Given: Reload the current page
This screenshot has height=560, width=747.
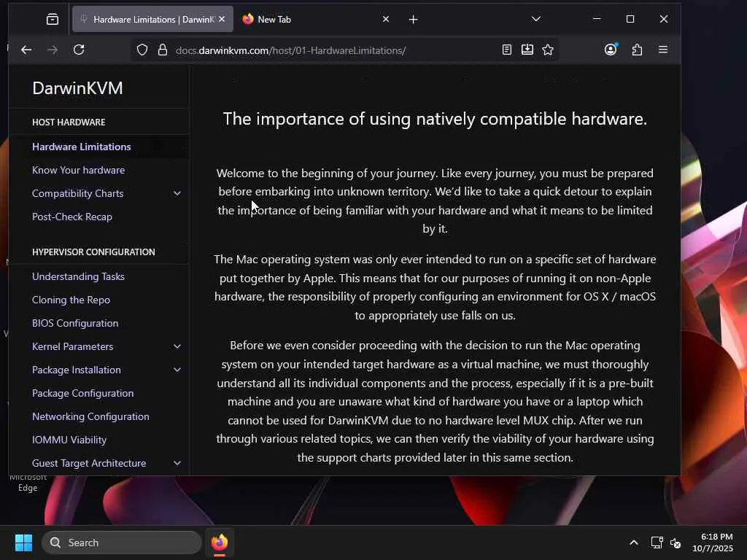Looking at the screenshot, I should click(79, 50).
